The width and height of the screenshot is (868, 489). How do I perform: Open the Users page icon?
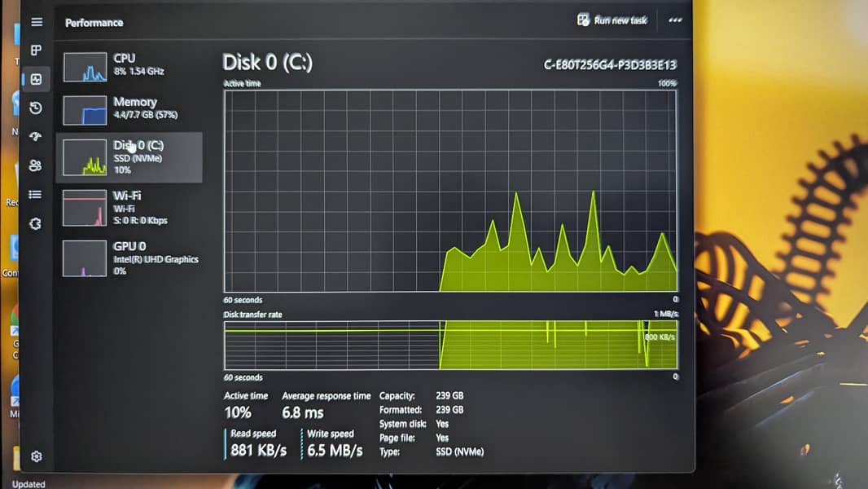36,165
